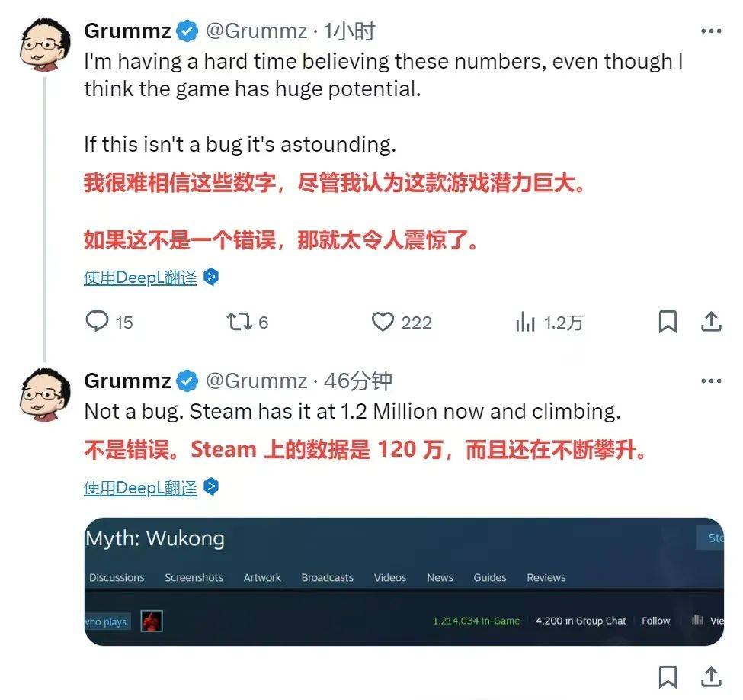Viewport: 743px width, 700px height.
Task: View analytics icon showing 1.2万 views
Action: (525, 322)
